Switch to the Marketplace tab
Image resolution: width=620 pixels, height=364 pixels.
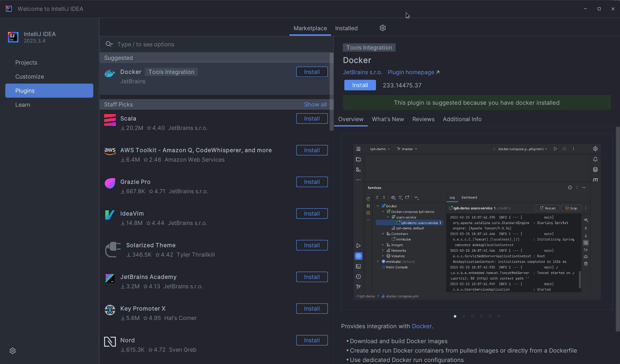tap(310, 28)
